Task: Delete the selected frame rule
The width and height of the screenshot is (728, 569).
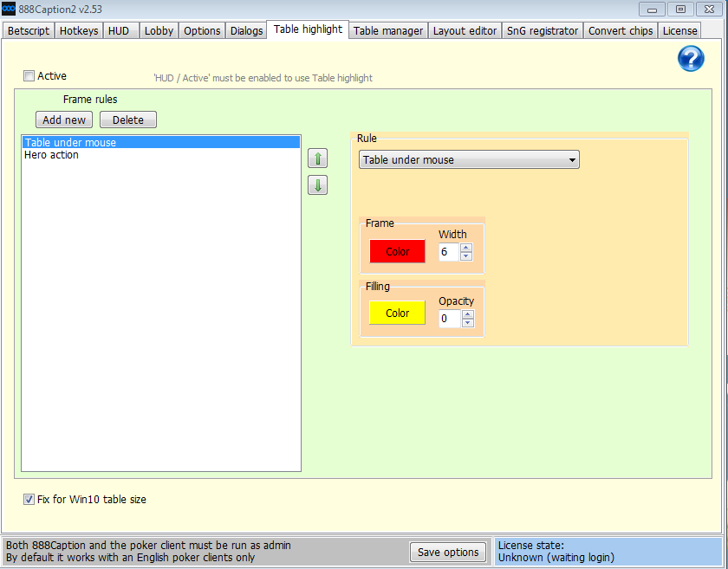Action: pyautogui.click(x=127, y=119)
